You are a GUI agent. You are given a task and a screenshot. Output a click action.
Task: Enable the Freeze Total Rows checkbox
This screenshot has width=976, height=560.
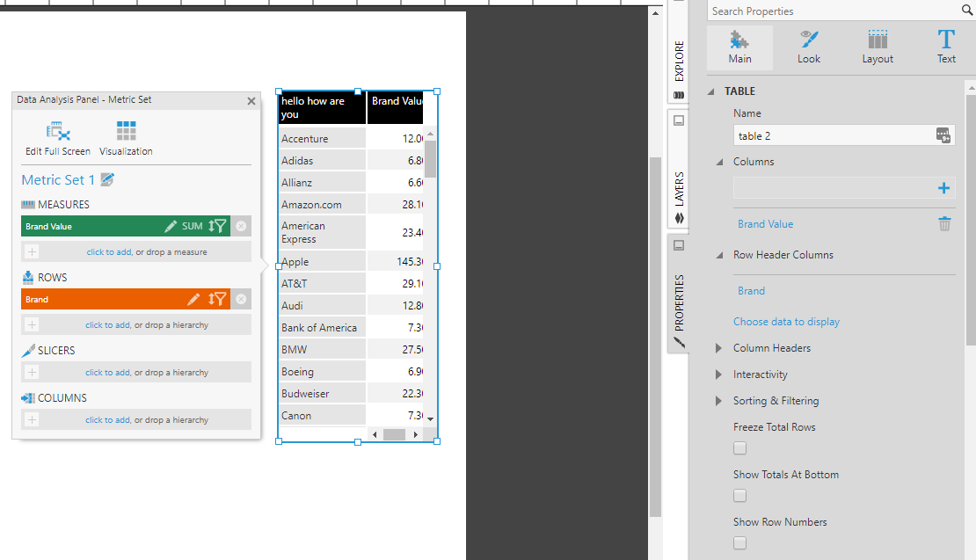click(x=739, y=448)
